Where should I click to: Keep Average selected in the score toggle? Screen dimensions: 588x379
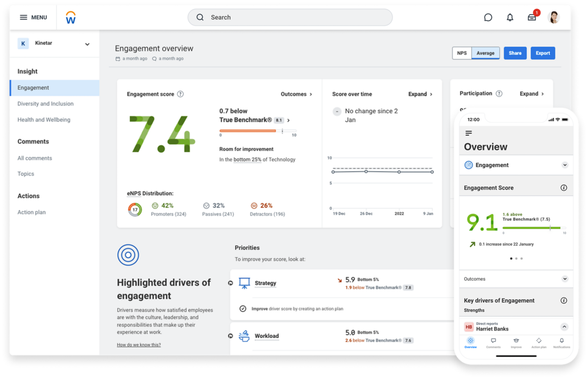pos(485,53)
